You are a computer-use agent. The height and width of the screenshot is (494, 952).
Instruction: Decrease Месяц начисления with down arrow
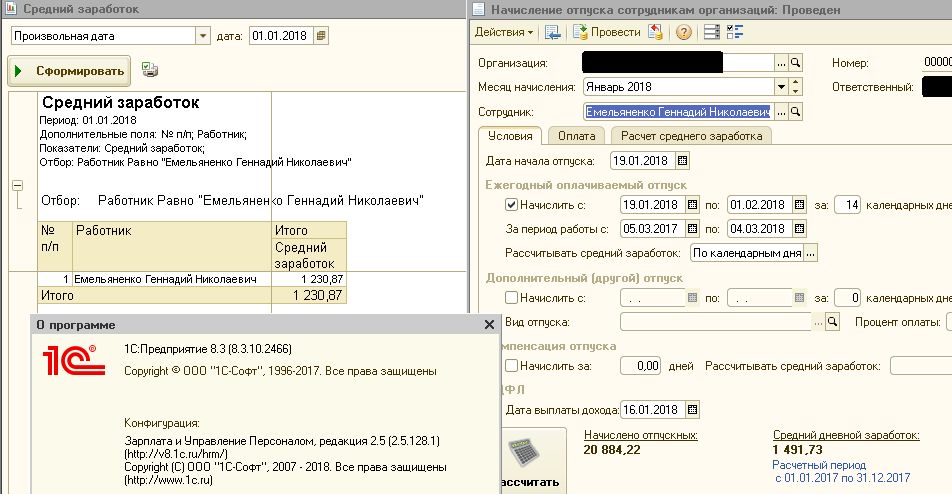(796, 91)
